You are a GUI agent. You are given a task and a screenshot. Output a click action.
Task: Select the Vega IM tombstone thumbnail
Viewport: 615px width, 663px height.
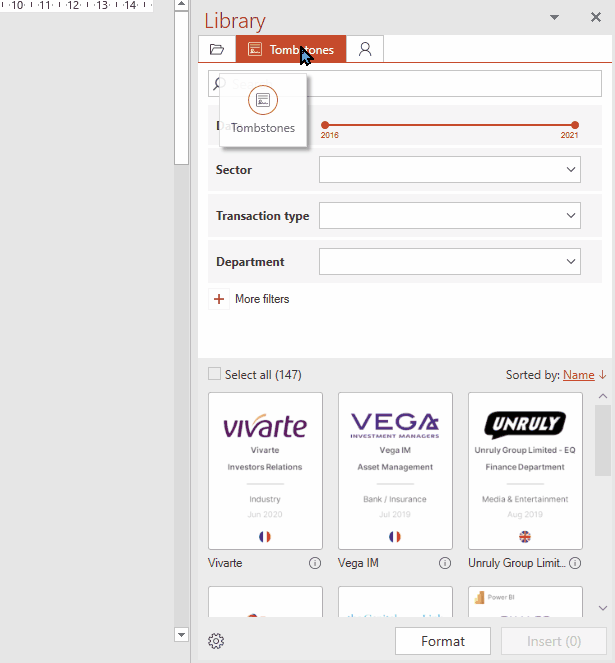pos(395,471)
